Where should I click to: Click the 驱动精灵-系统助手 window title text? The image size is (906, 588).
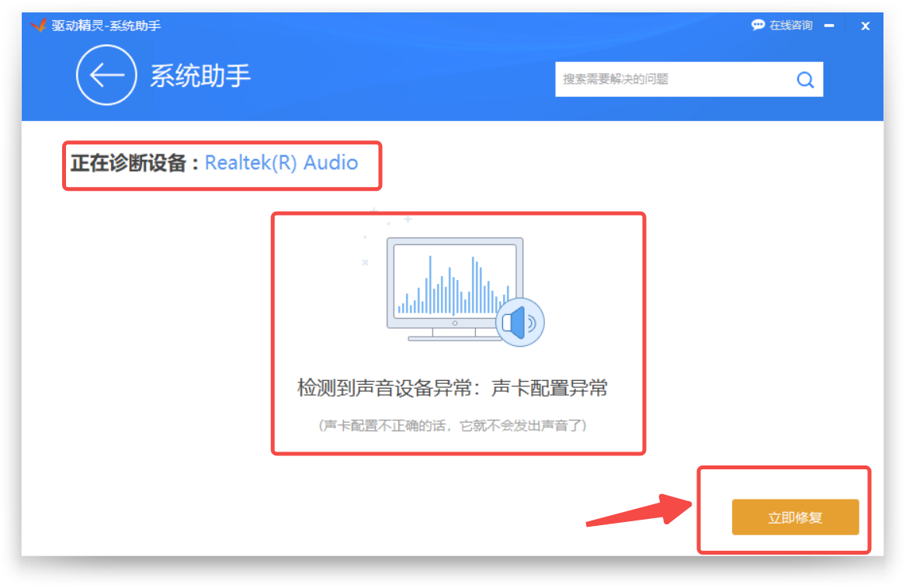pyautogui.click(x=106, y=26)
